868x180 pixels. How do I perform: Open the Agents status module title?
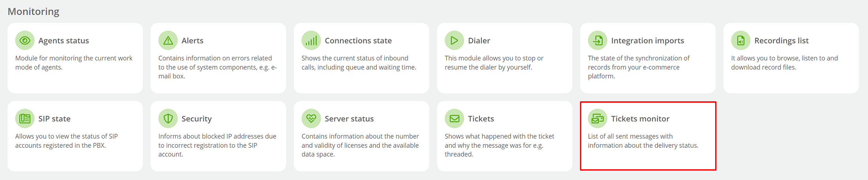64,41
